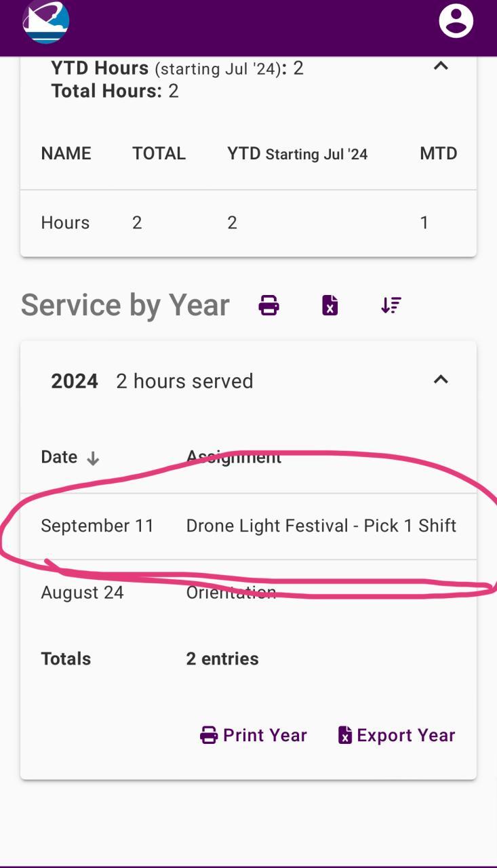Sort entries by the Date header

(x=59, y=457)
